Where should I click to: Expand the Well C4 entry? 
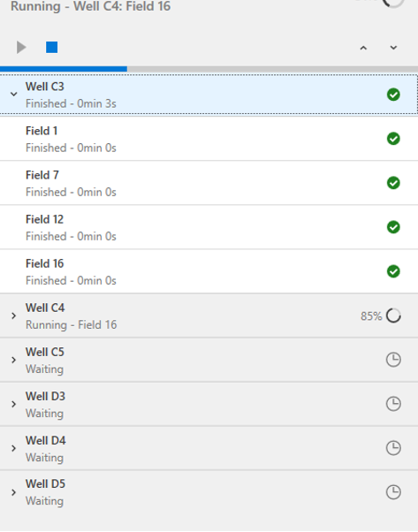click(x=13, y=315)
